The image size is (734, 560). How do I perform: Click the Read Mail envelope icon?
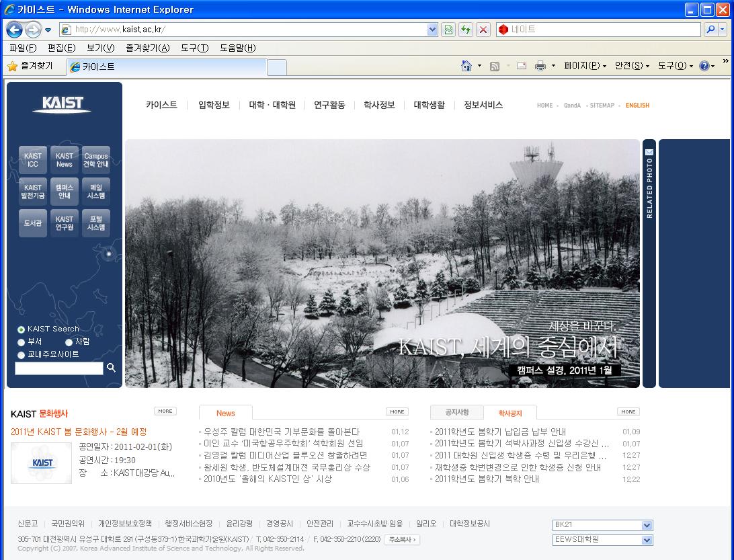(x=522, y=66)
